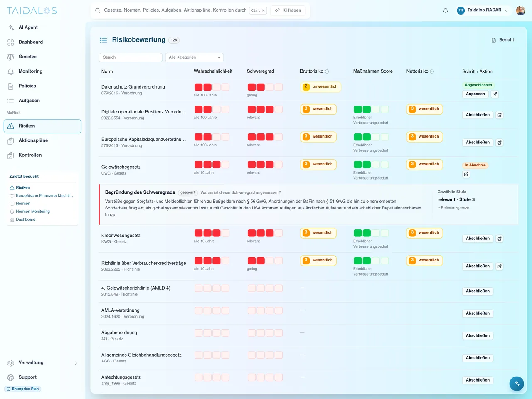This screenshot has height=399, width=532.
Task: Open the Taidalos RADAR workspace switcher
Action: tap(483, 10)
